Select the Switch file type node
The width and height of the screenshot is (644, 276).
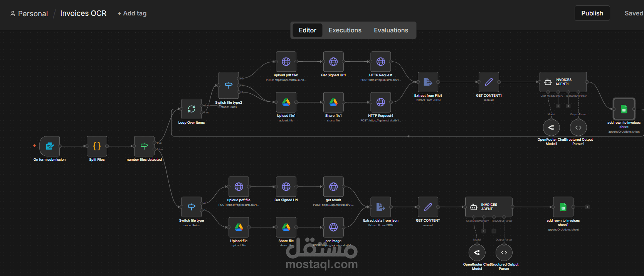[192, 207]
